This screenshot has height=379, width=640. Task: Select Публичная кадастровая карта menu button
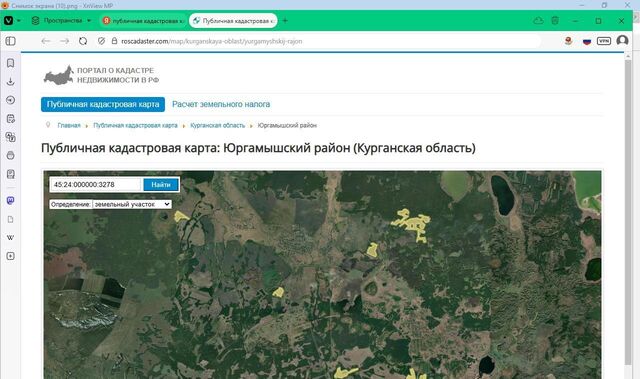coord(103,104)
